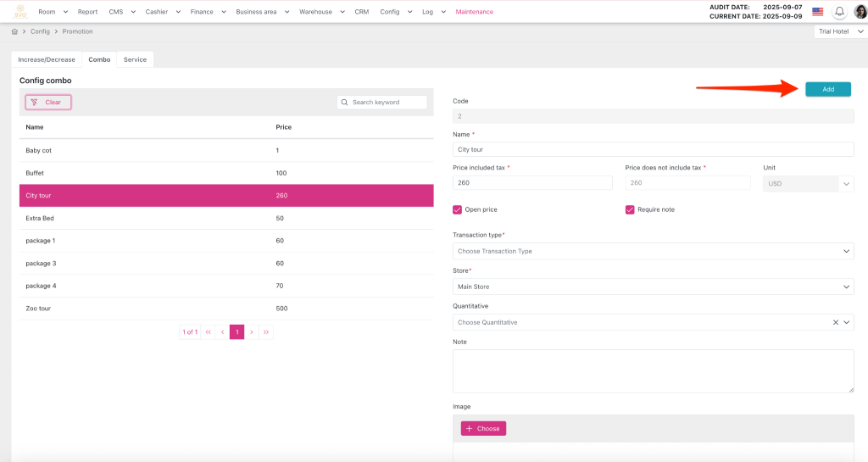Click the hotel logo in top bar
This screenshot has height=462, width=868.
19,12
